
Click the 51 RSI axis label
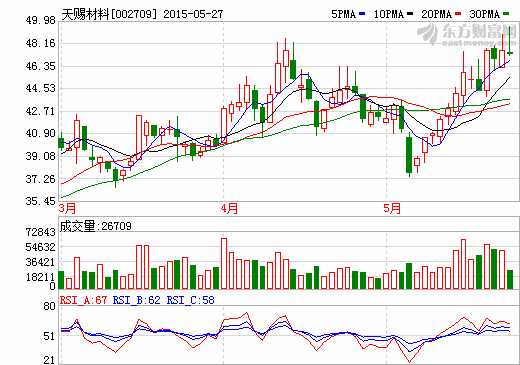tap(49, 336)
